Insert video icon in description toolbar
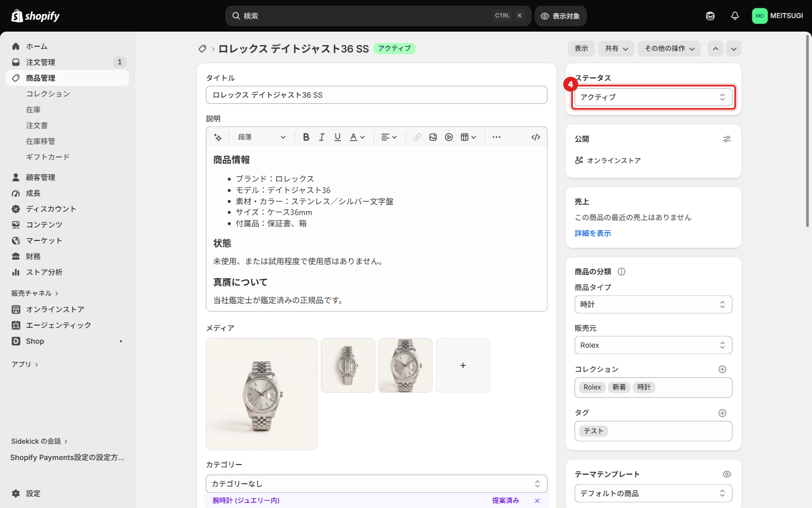 449,137
